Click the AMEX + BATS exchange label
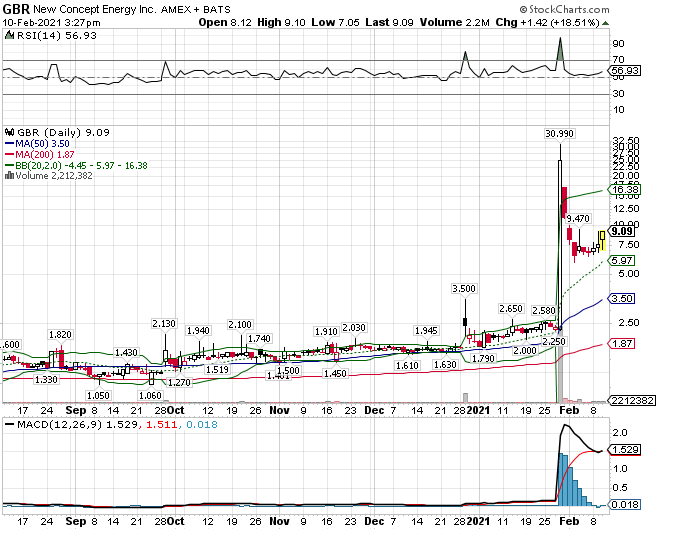 tap(195, 9)
